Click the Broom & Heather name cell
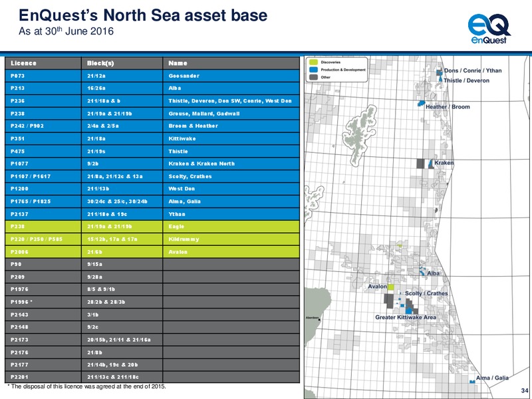 point(231,126)
